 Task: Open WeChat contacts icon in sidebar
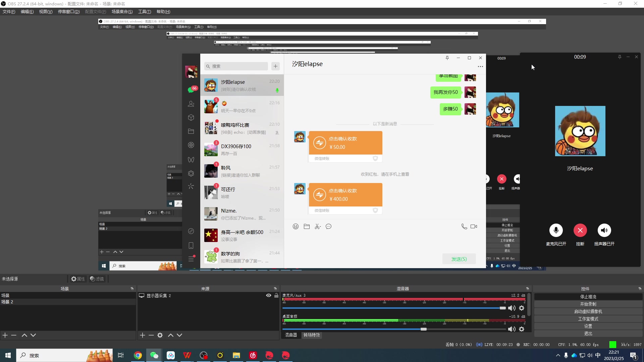coord(191,104)
